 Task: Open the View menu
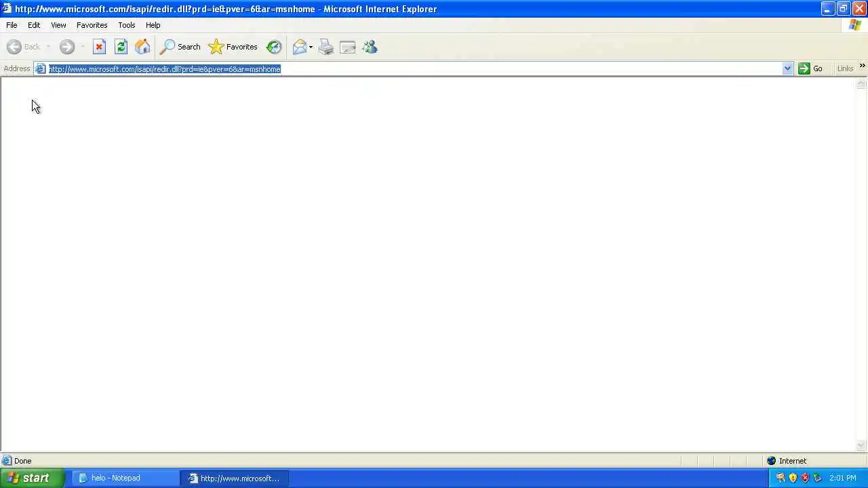click(58, 25)
